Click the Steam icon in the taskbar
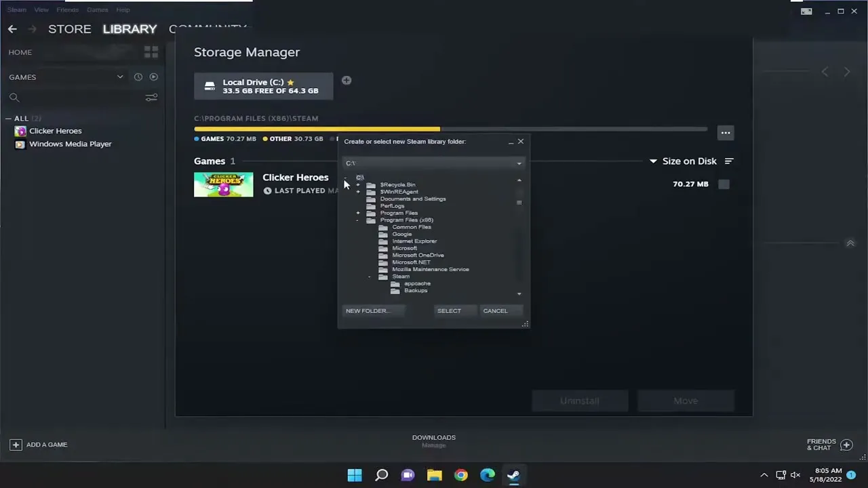The width and height of the screenshot is (868, 488). 513,475
